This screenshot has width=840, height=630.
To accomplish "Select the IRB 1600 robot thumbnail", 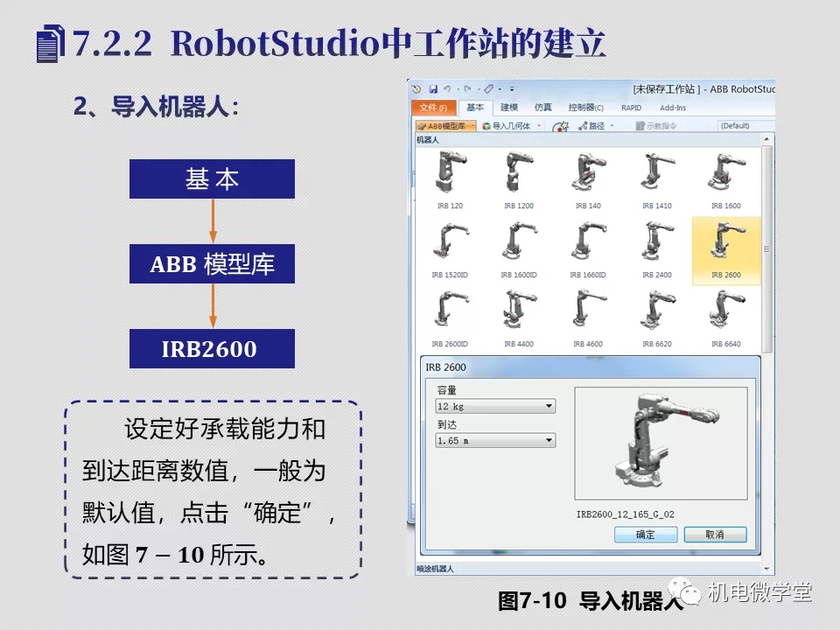I will pyautogui.click(x=726, y=179).
